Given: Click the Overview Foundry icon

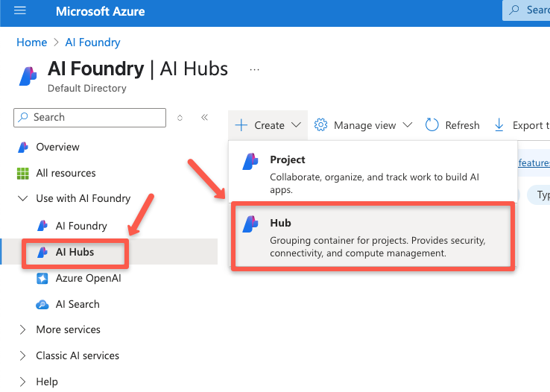Looking at the screenshot, I should [23, 148].
